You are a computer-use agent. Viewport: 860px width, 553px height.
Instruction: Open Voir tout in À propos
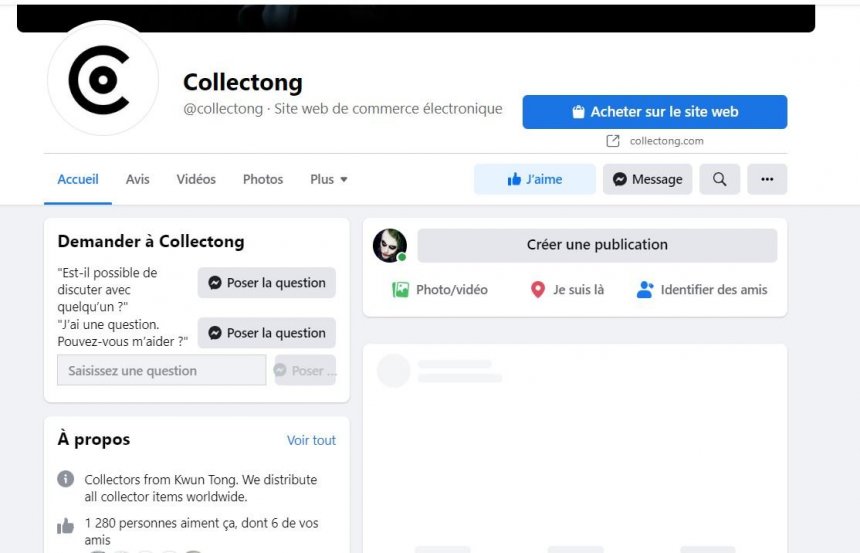click(311, 440)
